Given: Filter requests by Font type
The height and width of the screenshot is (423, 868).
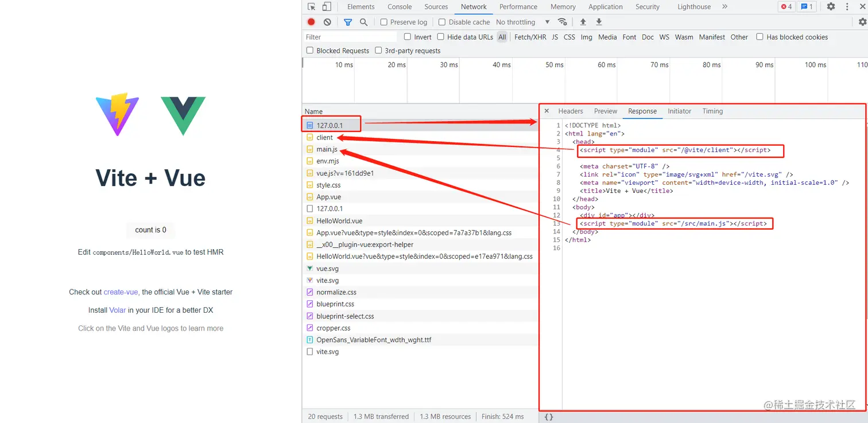Looking at the screenshot, I should pyautogui.click(x=630, y=37).
